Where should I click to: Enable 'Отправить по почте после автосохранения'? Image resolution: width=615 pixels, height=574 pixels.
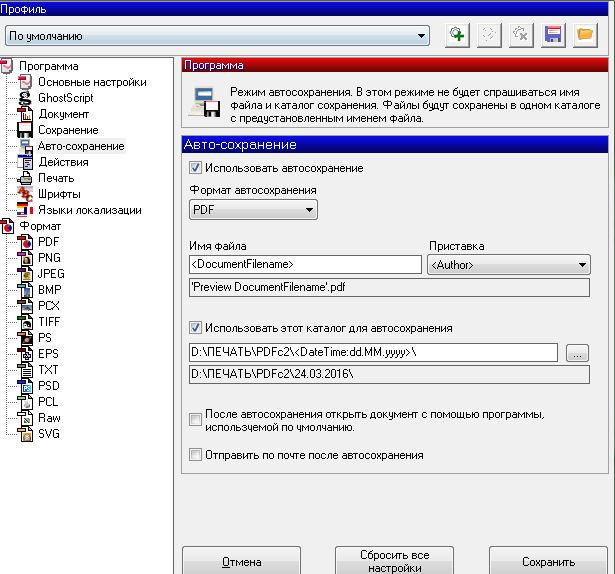[196, 455]
